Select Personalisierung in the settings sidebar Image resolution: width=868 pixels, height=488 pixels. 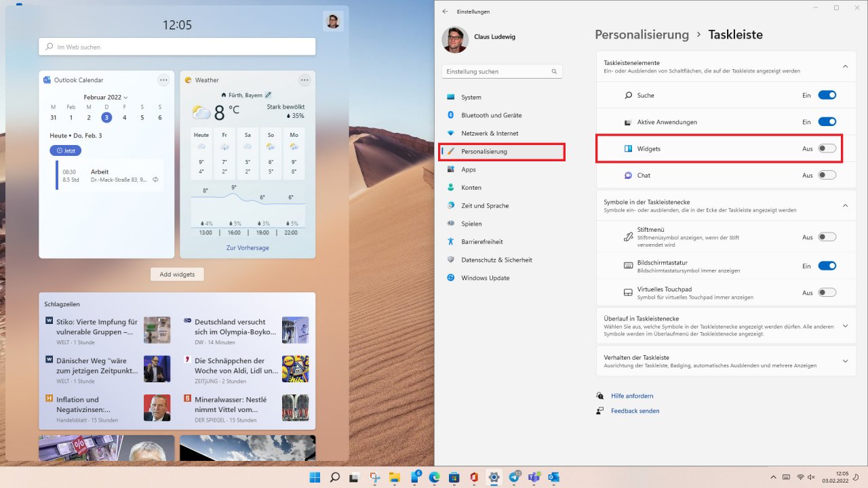[x=502, y=152]
